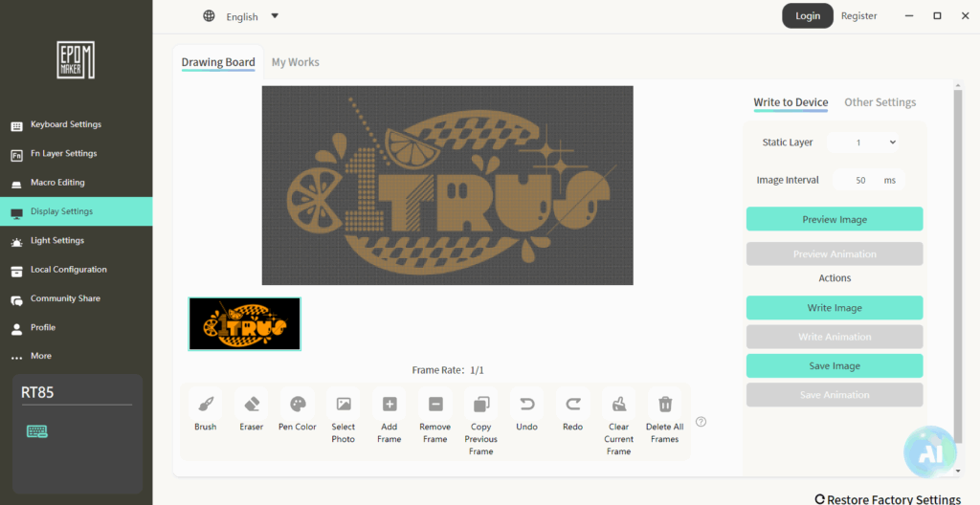Image resolution: width=980 pixels, height=505 pixels.
Task: Select the Citrus frame thumbnail
Action: point(245,324)
